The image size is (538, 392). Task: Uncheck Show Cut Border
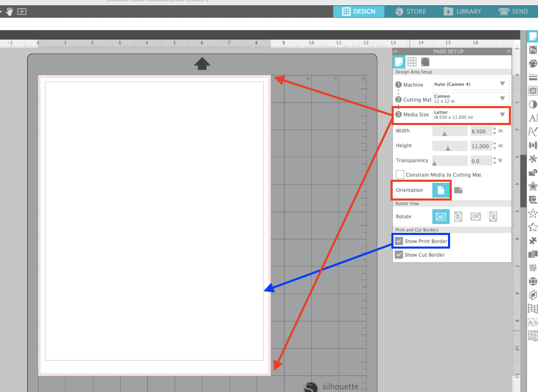tap(399, 255)
